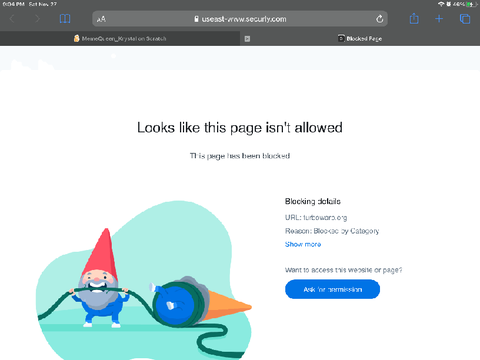This screenshot has height=360, width=480.
Task: Open the bookmarks book icon
Action: [65, 19]
